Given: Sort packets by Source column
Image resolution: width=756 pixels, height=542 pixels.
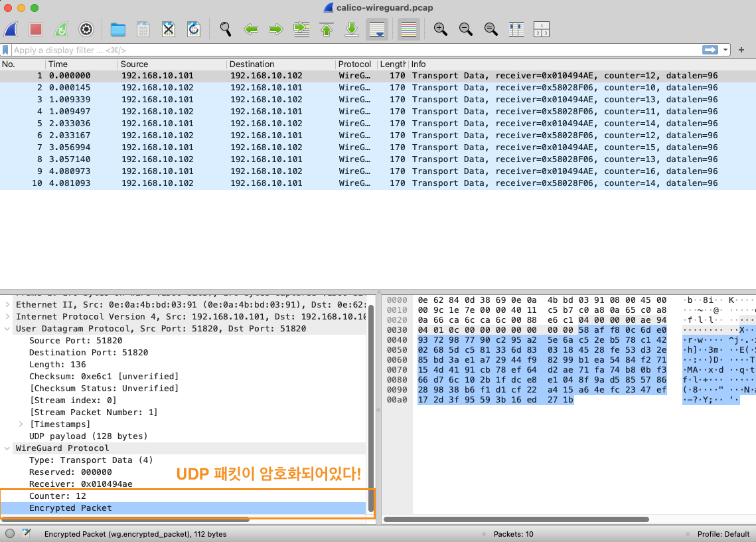Looking at the screenshot, I should (172, 64).
